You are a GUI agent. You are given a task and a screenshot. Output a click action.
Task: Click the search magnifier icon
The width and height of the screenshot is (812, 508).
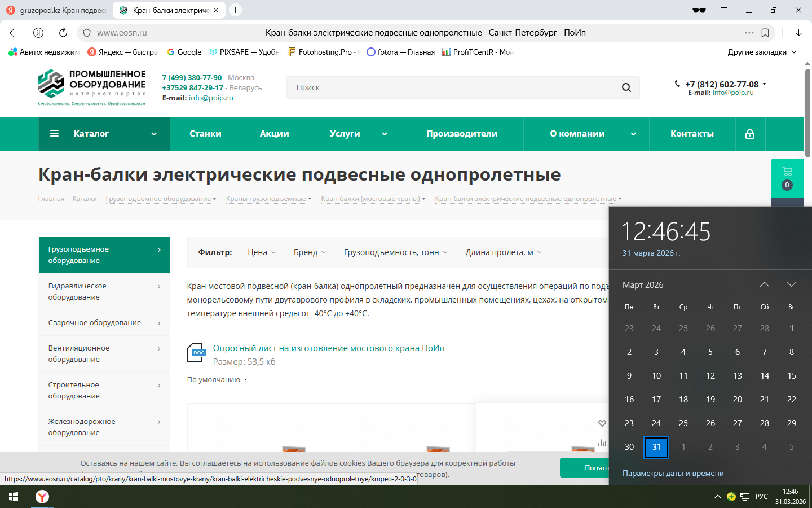point(626,87)
